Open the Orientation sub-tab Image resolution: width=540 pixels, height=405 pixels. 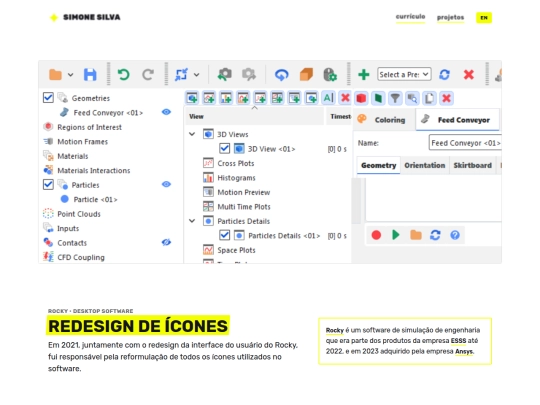[425, 165]
